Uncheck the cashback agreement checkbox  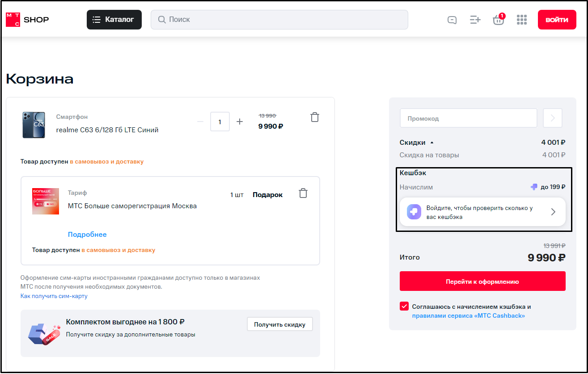pyautogui.click(x=404, y=307)
